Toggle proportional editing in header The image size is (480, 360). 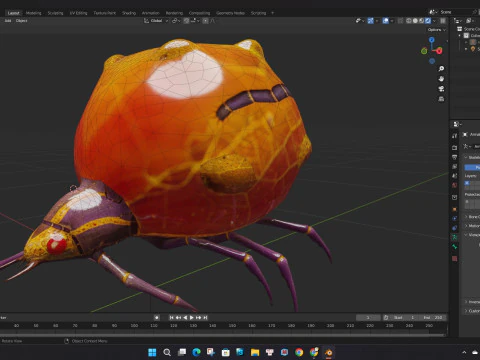pos(205,21)
